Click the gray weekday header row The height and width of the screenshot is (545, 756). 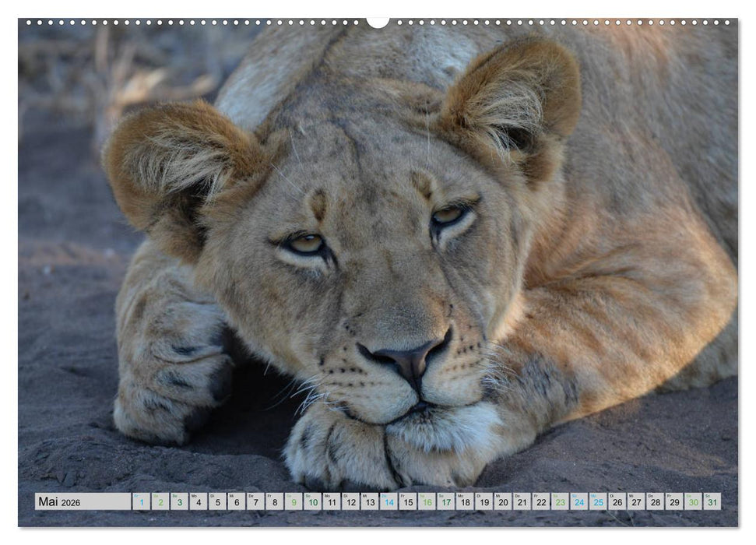coord(428,496)
